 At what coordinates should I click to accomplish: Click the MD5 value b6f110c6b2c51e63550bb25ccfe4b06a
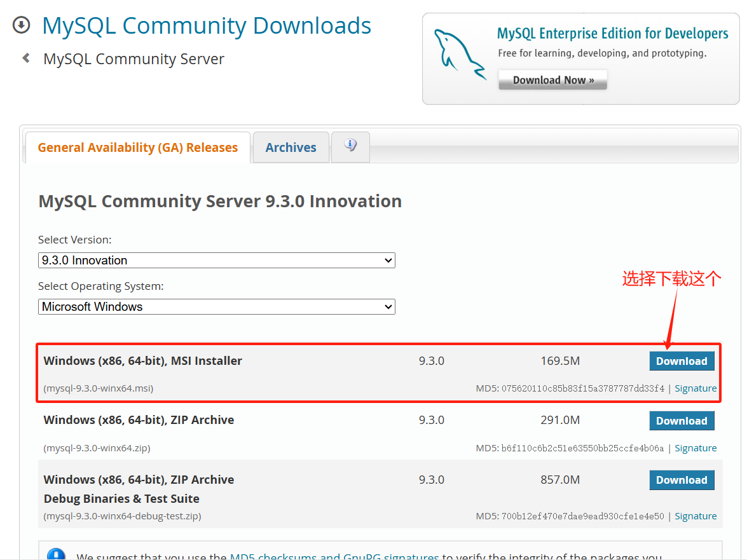click(582, 448)
